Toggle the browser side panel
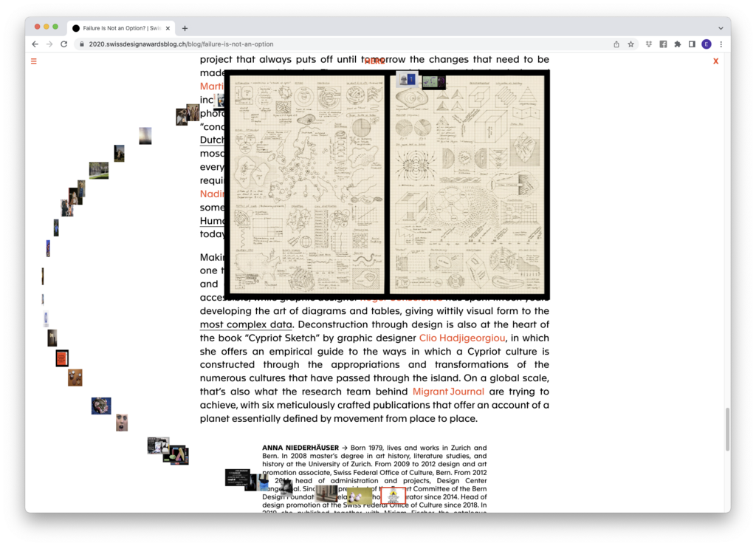756x546 pixels. (692, 44)
